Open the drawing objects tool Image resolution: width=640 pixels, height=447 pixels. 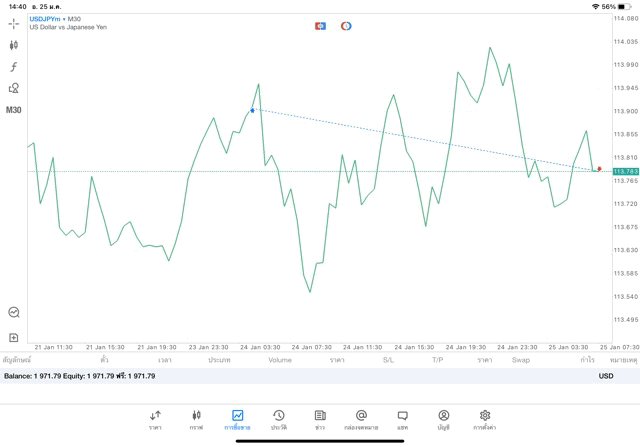pyautogui.click(x=14, y=88)
